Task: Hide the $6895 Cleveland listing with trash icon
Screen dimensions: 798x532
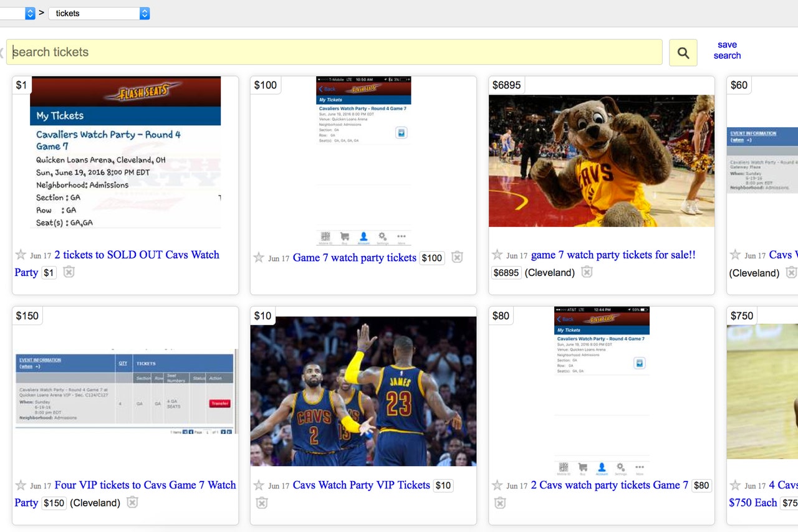Action: click(x=587, y=272)
